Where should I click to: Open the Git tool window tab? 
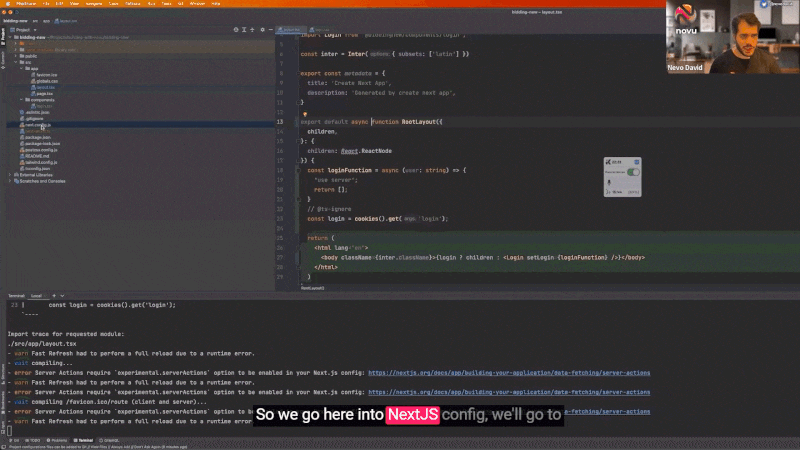point(14,440)
